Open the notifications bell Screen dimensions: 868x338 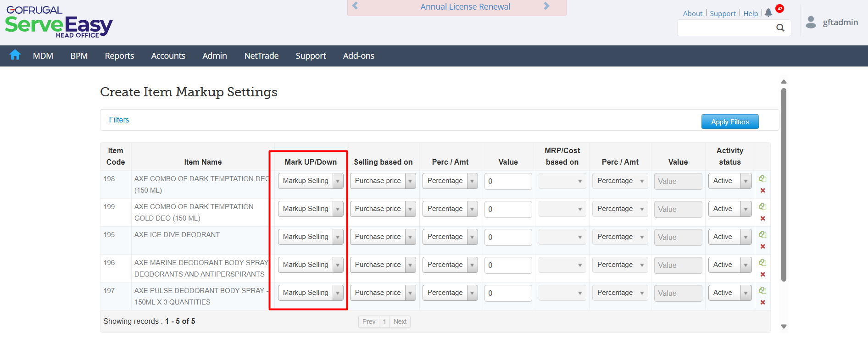pyautogui.click(x=768, y=13)
